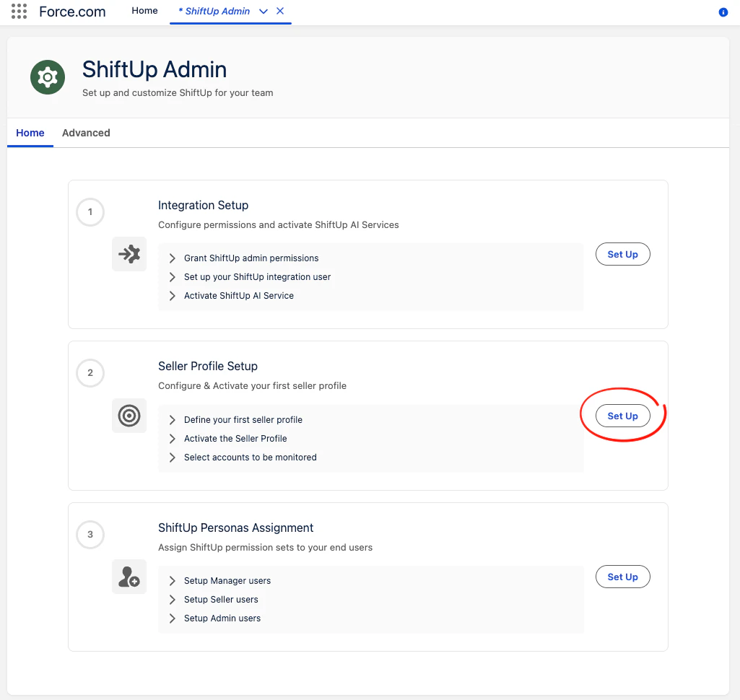The width and height of the screenshot is (740, 700).
Task: Click the ShiftUp Personas Assignment heading
Action: [235, 528]
